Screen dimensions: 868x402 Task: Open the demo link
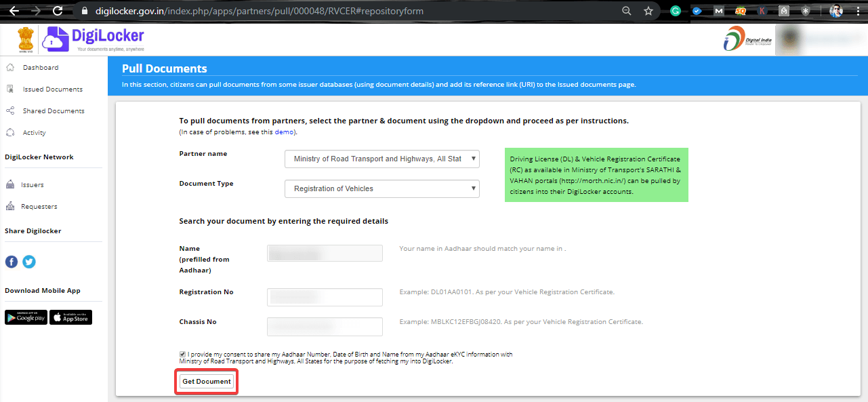[284, 132]
